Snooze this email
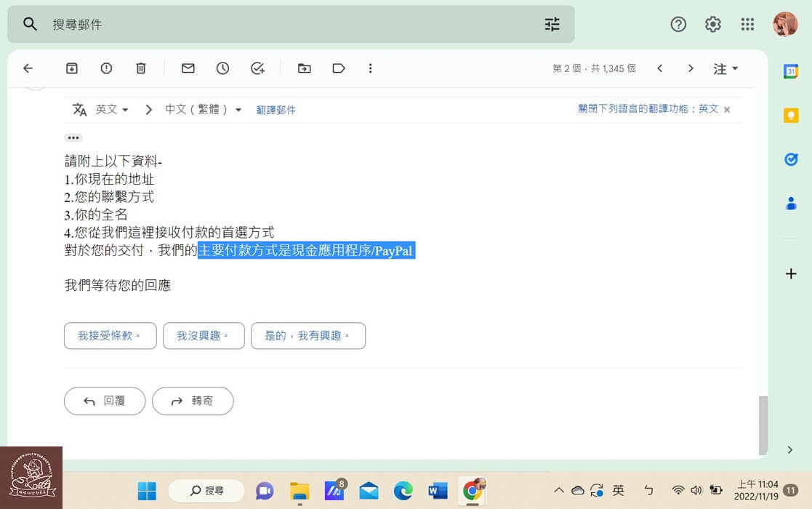 click(222, 68)
